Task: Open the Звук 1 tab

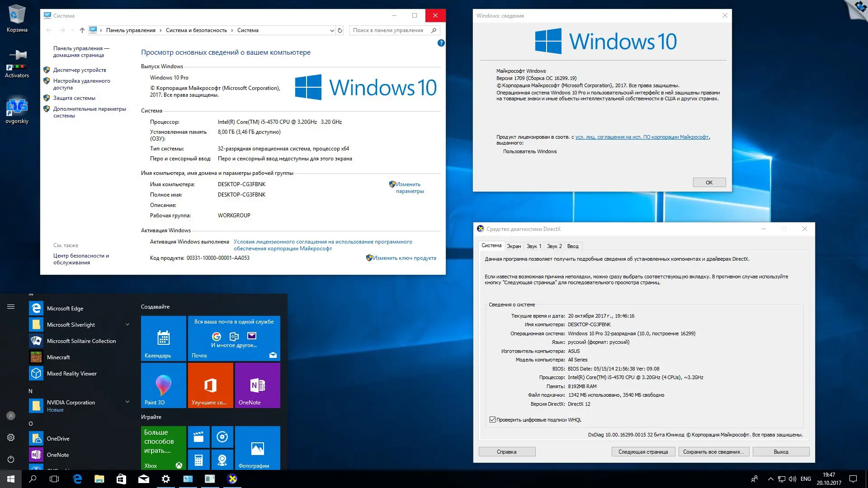Action: pos(534,246)
